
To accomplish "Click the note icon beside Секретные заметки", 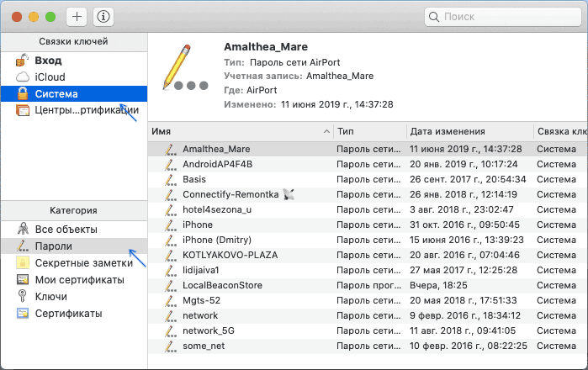I will coord(23,263).
